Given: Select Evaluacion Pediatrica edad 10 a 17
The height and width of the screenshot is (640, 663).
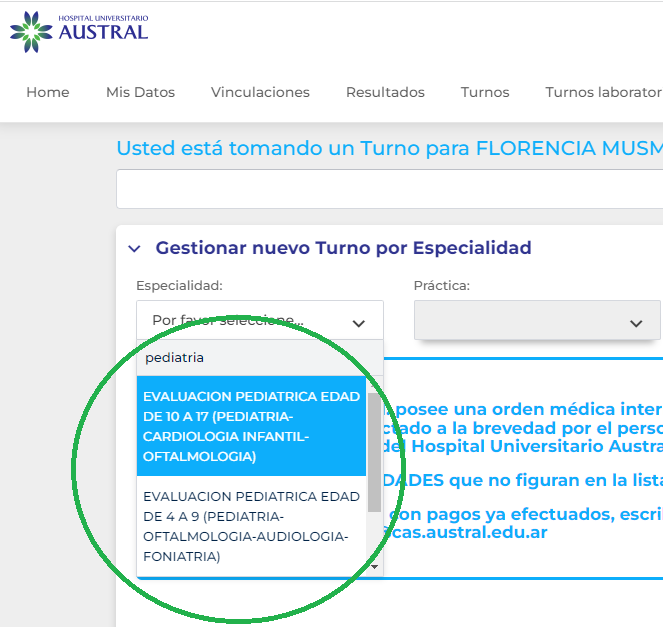Looking at the screenshot, I should pos(251,427).
